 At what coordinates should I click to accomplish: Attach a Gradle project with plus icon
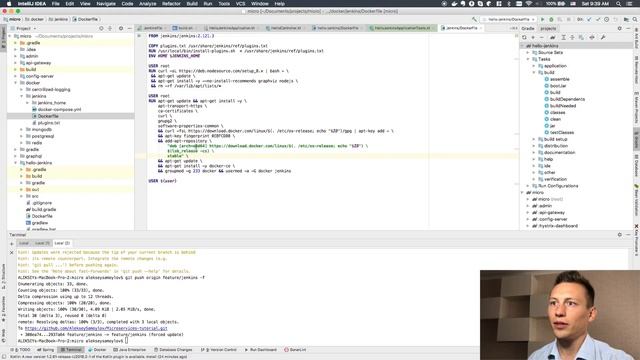pos(533,37)
